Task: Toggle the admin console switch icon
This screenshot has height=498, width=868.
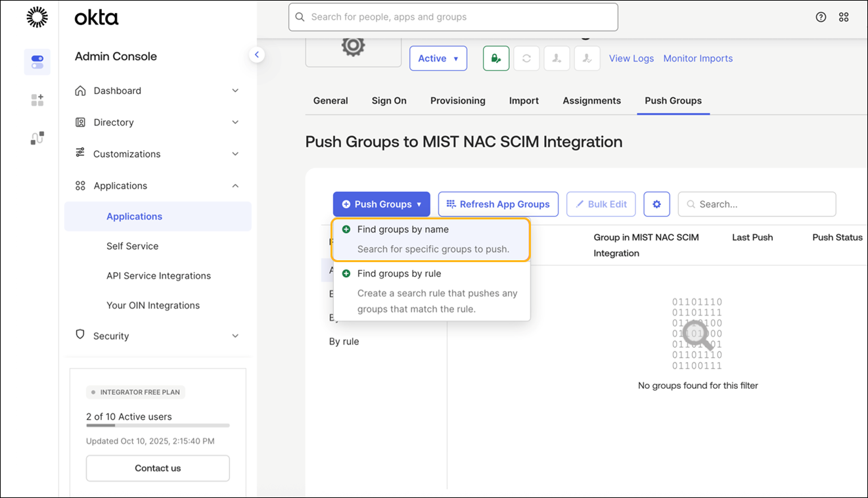Action: pos(37,62)
